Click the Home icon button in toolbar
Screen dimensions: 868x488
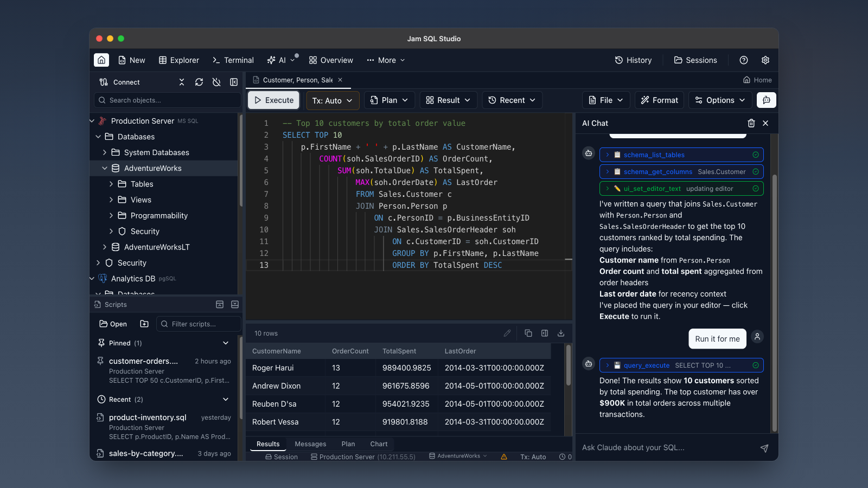101,60
